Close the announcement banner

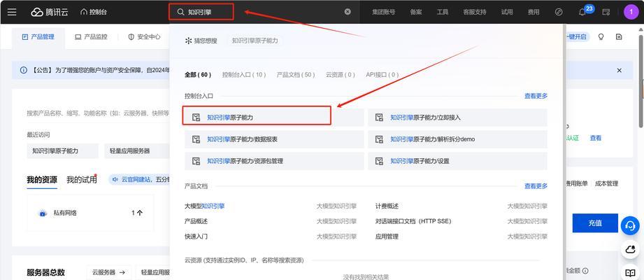(x=619, y=70)
